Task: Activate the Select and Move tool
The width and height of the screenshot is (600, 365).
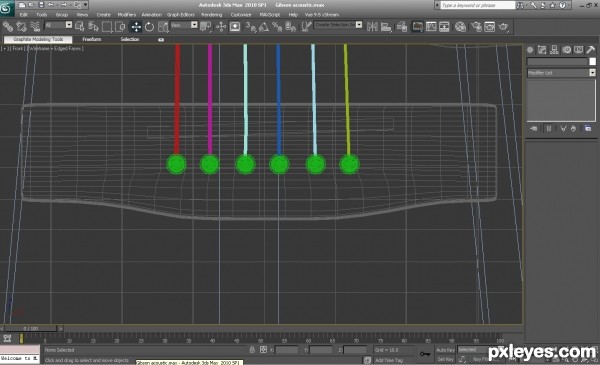Action: (136, 27)
